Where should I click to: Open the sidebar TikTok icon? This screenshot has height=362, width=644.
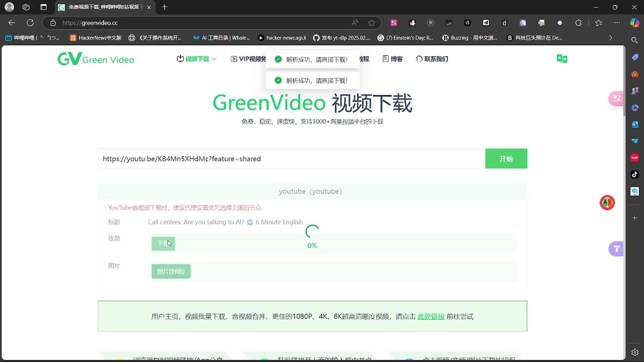pyautogui.click(x=635, y=174)
